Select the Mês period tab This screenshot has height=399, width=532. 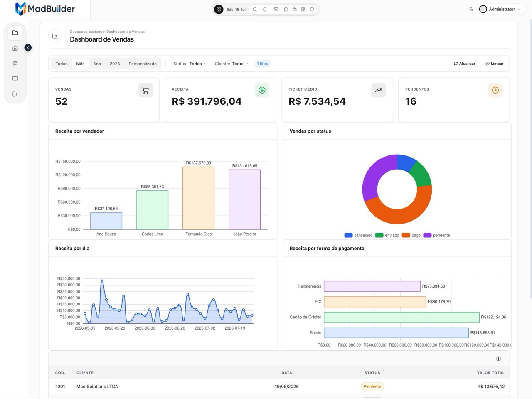point(80,64)
